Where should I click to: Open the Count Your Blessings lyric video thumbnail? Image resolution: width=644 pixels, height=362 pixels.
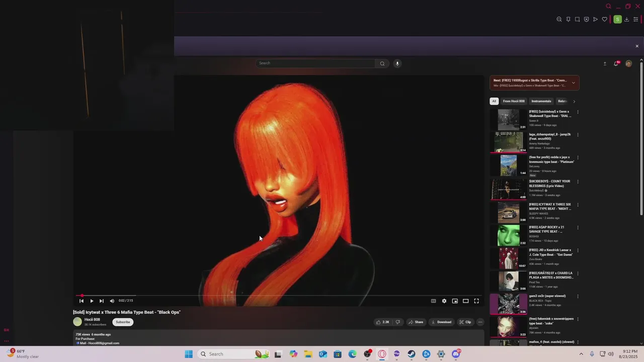pos(508,189)
